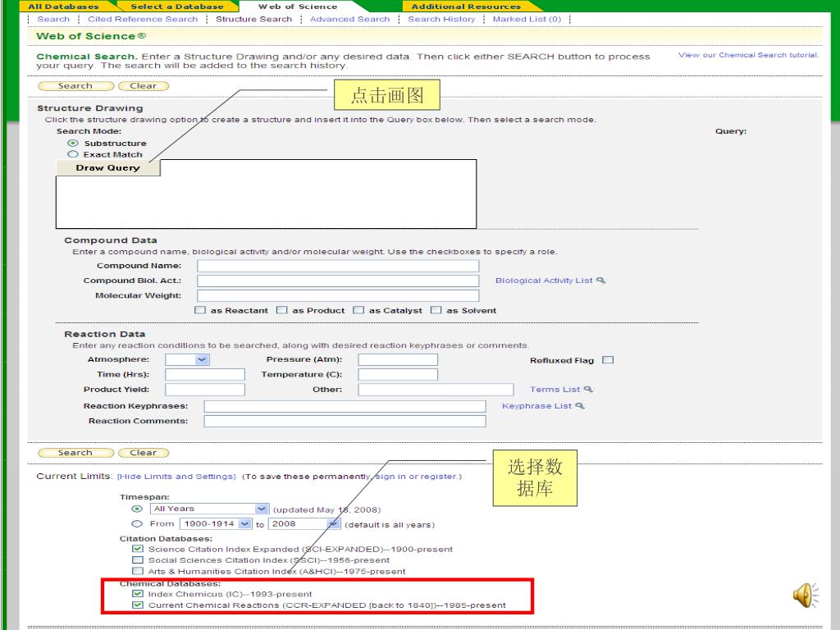Viewport: 840px width, 630px height.
Task: Click the Other reaction data field
Action: tap(436, 390)
